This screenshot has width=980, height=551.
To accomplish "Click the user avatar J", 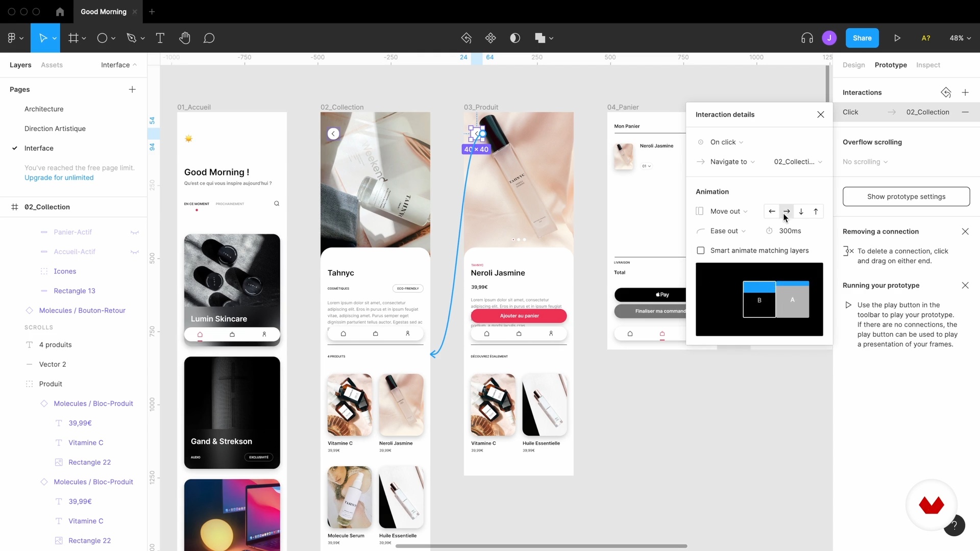I will (829, 38).
